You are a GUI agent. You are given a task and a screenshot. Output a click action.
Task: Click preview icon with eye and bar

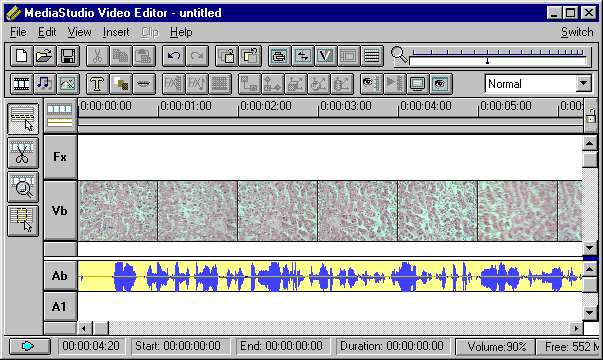pyautogui.click(x=371, y=83)
